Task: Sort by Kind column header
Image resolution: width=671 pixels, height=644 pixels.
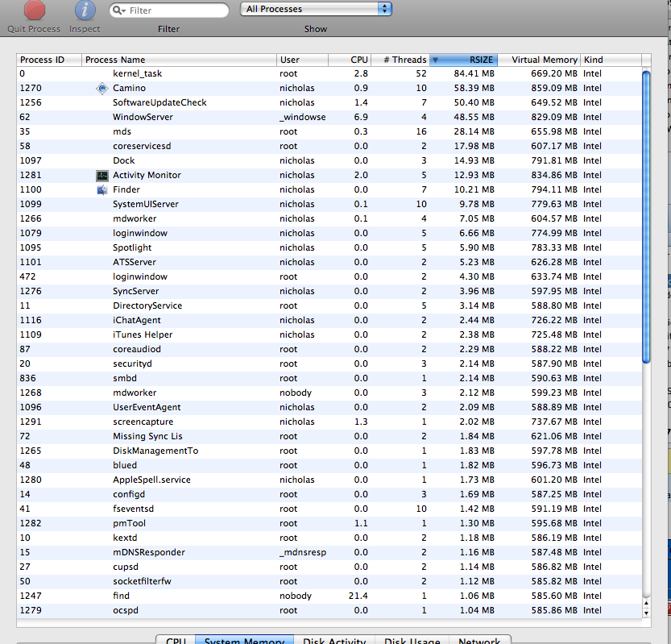Action: coord(611,60)
